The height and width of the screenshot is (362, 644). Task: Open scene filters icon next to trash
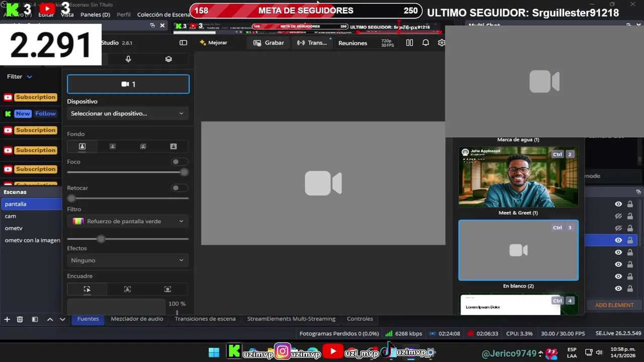point(35,319)
